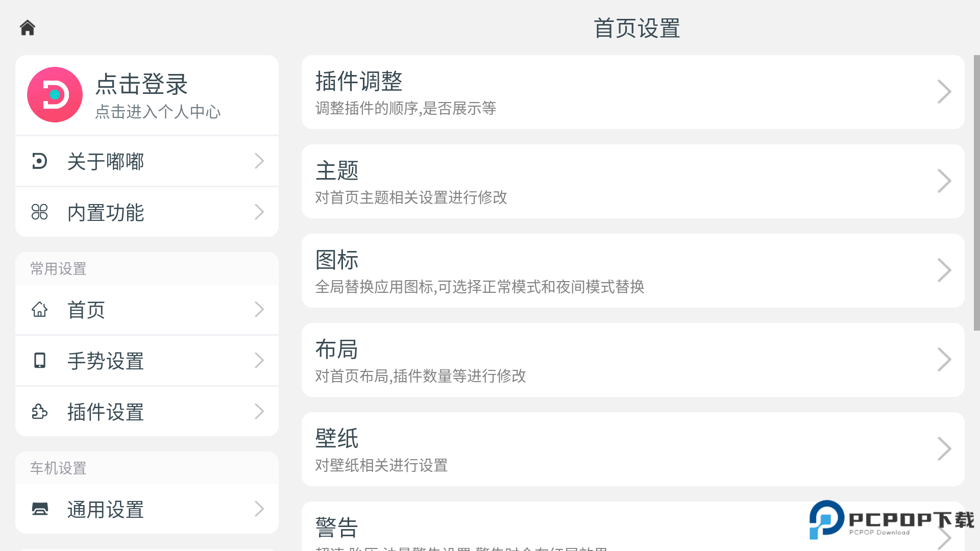Click the 内置功能 row chevron
This screenshot has height=551, width=980.
click(x=259, y=212)
